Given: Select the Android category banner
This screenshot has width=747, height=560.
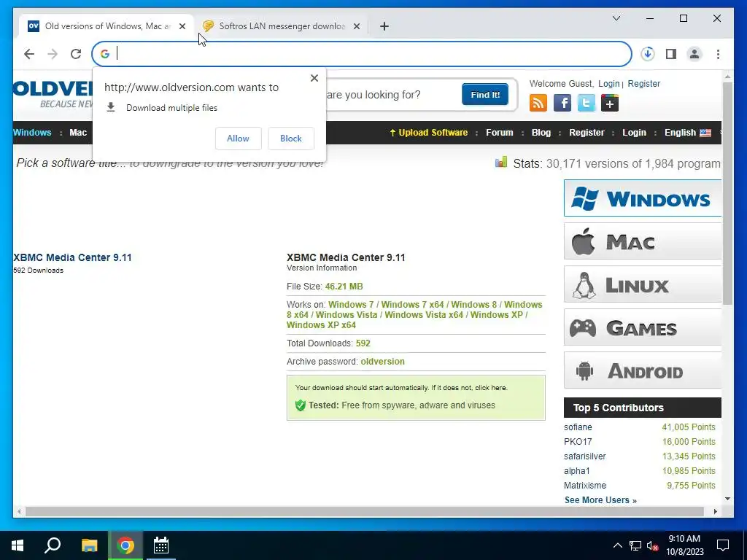Looking at the screenshot, I should coord(642,370).
